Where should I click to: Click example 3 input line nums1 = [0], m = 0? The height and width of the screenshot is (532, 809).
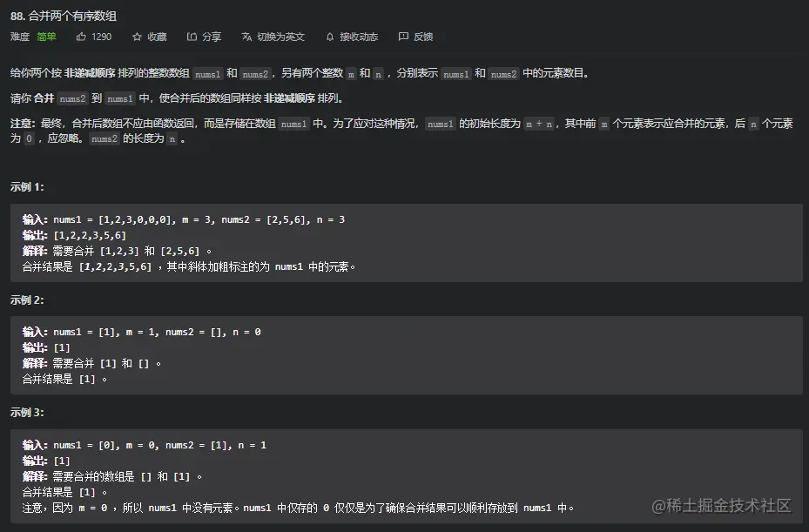tap(145, 445)
